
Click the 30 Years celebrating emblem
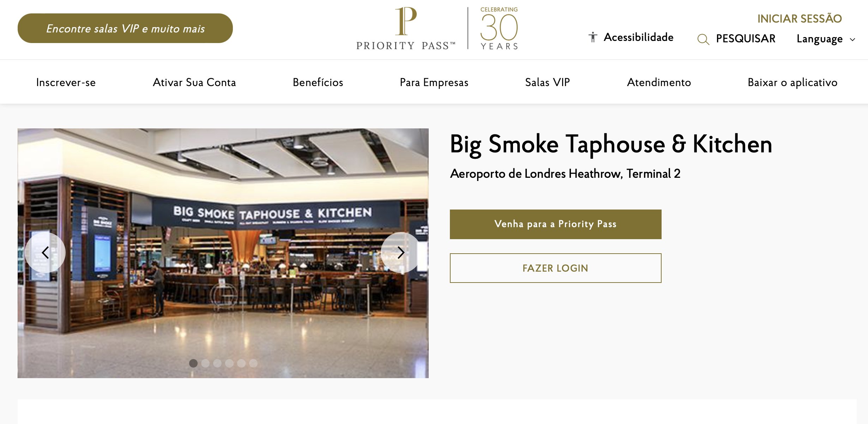pos(499,28)
